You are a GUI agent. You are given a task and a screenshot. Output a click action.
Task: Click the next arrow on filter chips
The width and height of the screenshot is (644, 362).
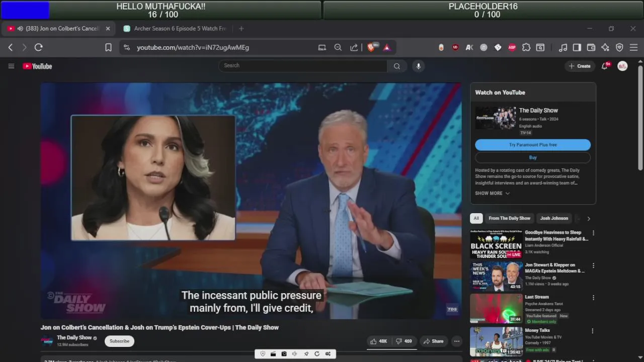pyautogui.click(x=588, y=218)
